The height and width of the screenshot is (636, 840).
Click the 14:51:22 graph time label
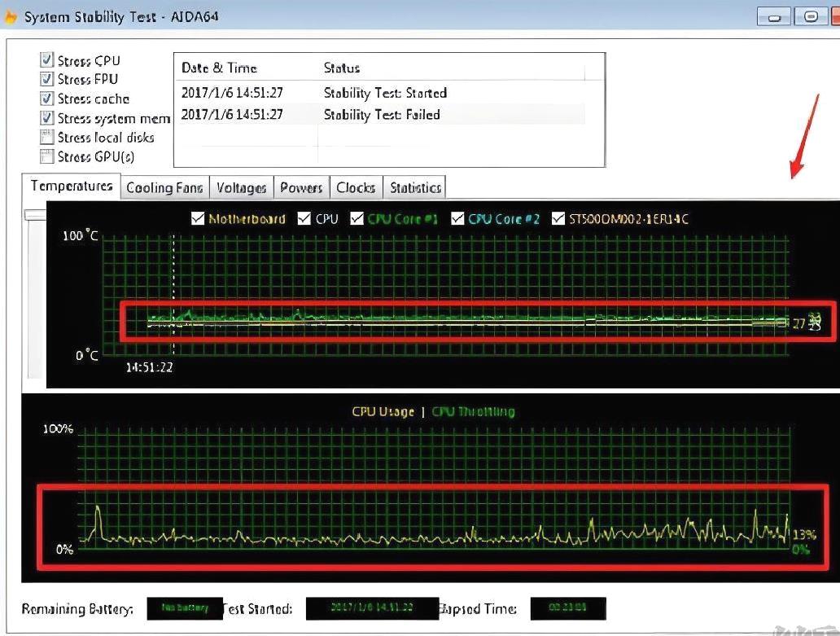point(150,367)
